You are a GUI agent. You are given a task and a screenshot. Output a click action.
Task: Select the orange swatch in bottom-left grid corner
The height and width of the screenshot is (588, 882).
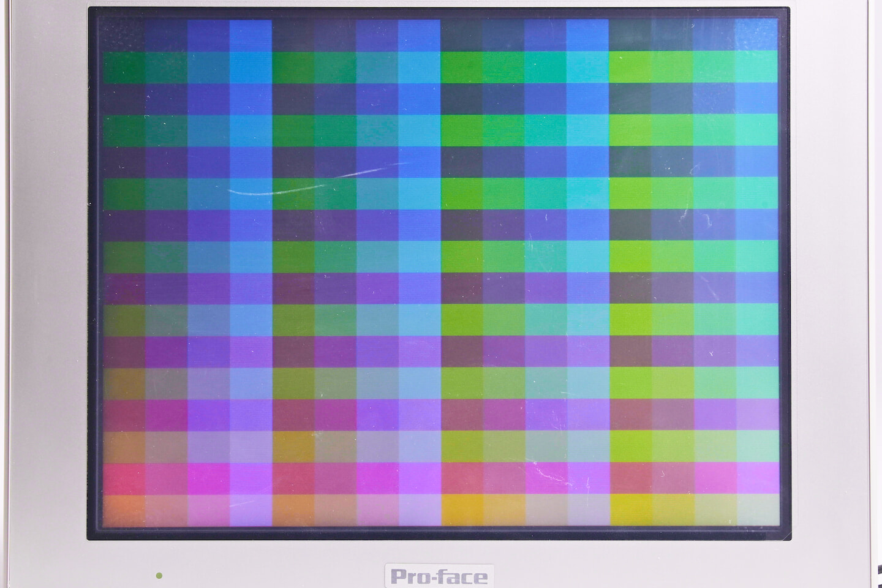click(124, 510)
